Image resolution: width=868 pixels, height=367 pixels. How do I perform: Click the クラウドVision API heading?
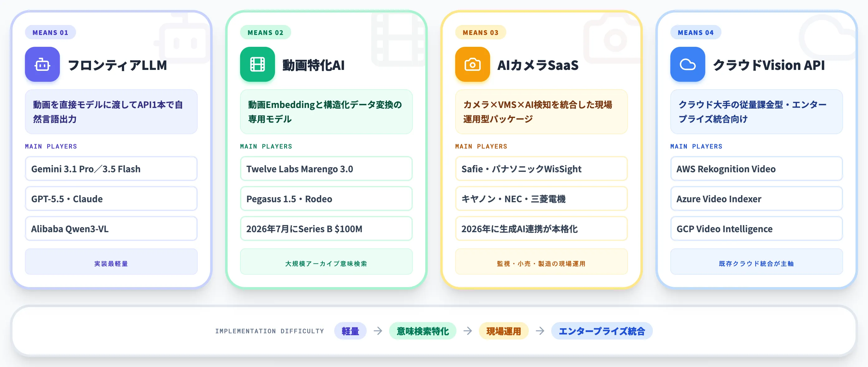[769, 65]
